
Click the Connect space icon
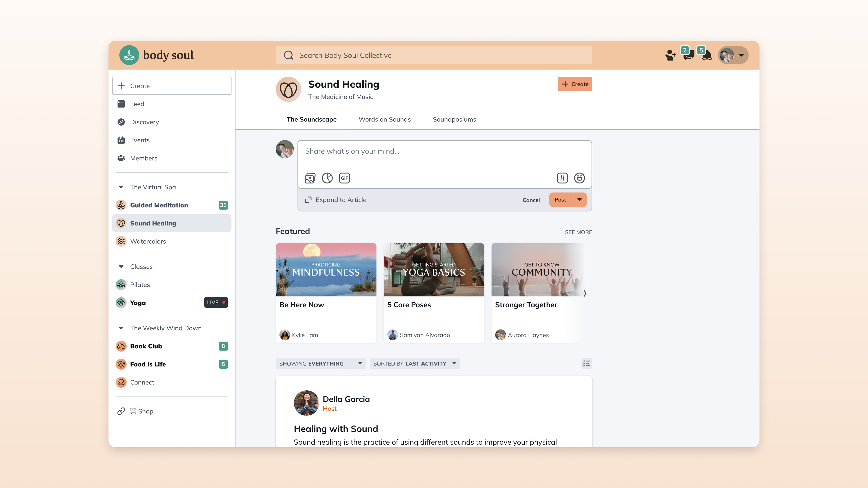click(121, 382)
